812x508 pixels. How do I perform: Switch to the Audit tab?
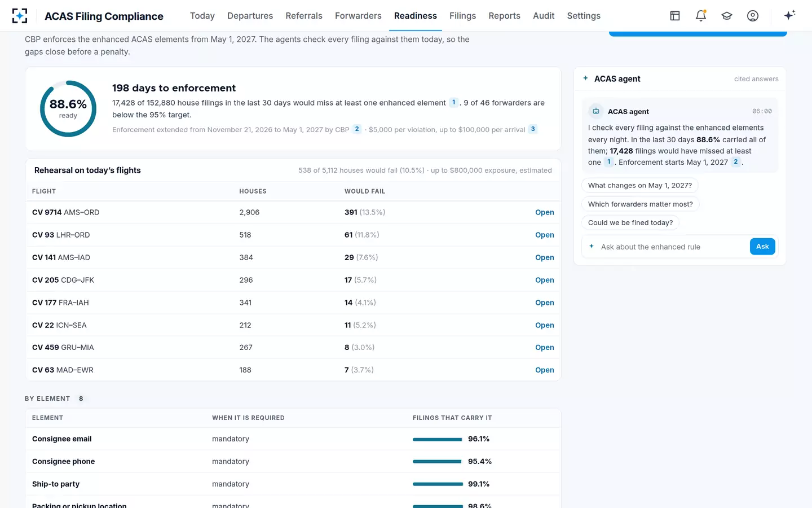544,16
